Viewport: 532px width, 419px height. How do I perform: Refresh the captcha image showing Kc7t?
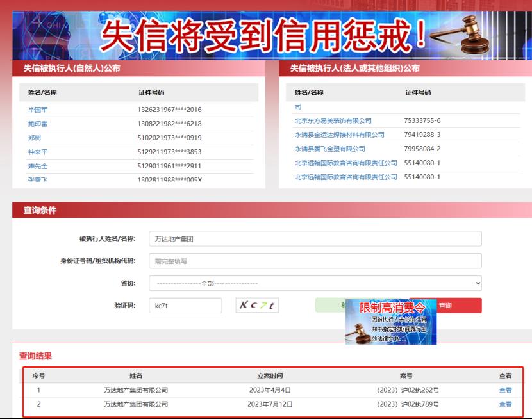click(x=257, y=306)
